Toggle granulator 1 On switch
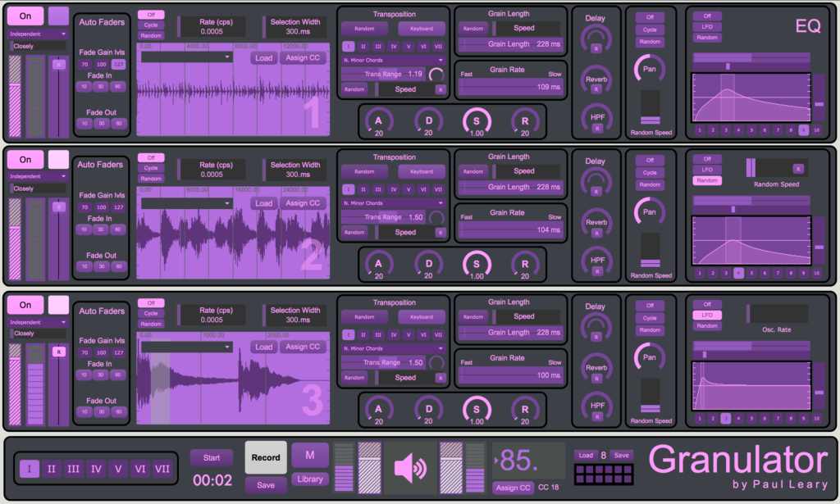 (x=25, y=16)
